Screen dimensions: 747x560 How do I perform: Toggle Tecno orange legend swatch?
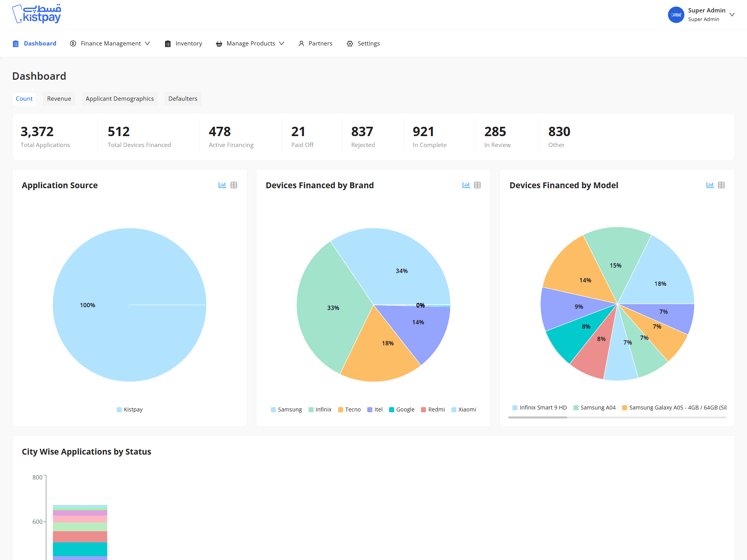click(340, 409)
